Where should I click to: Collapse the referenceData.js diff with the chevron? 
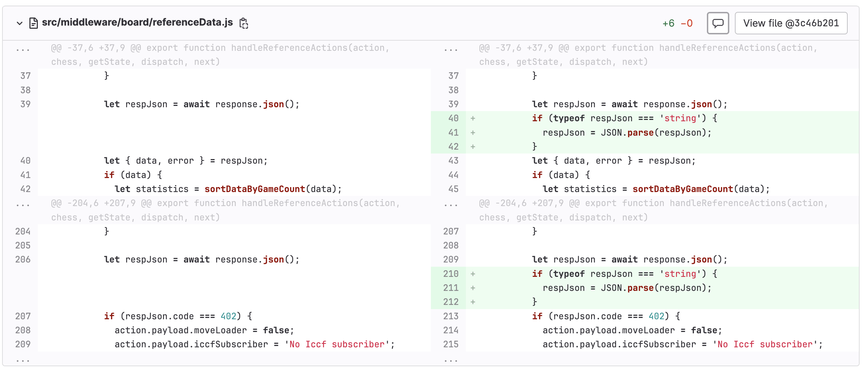point(20,23)
